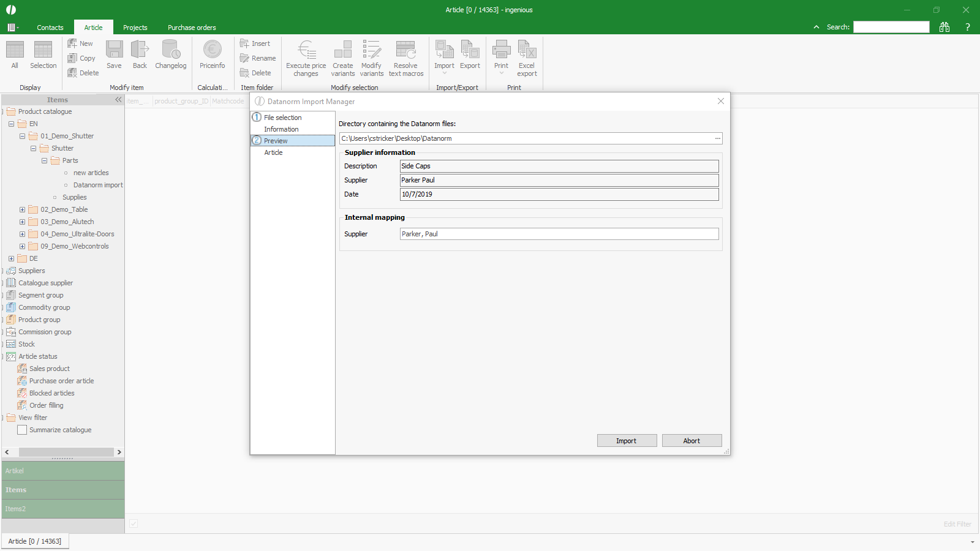980x551 pixels.
Task: Click the Save item icon
Action: [x=114, y=50]
